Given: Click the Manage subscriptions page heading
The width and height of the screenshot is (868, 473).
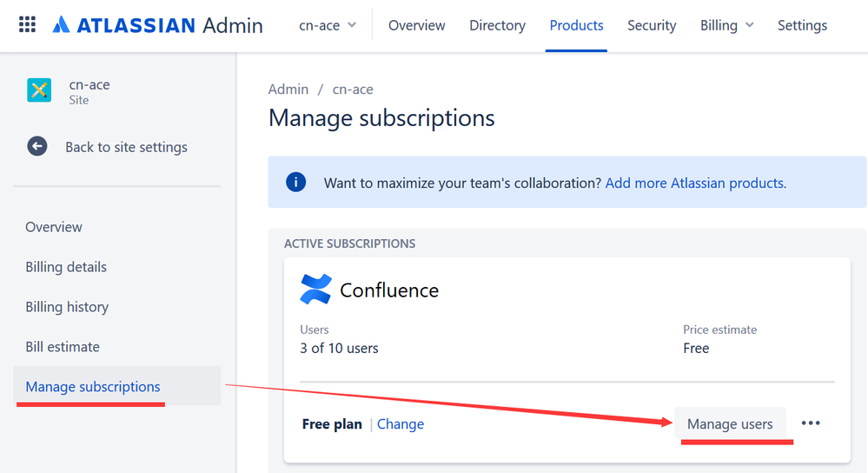Looking at the screenshot, I should tap(381, 118).
